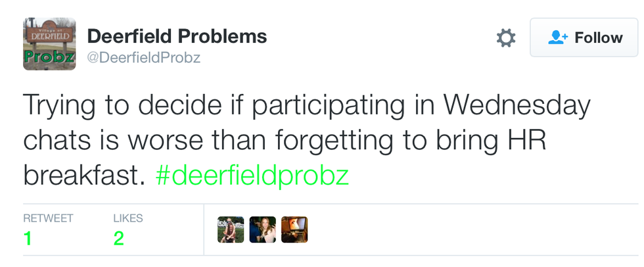The image size is (644, 267).
Task: Click the RETWEET label
Action: pos(48,218)
